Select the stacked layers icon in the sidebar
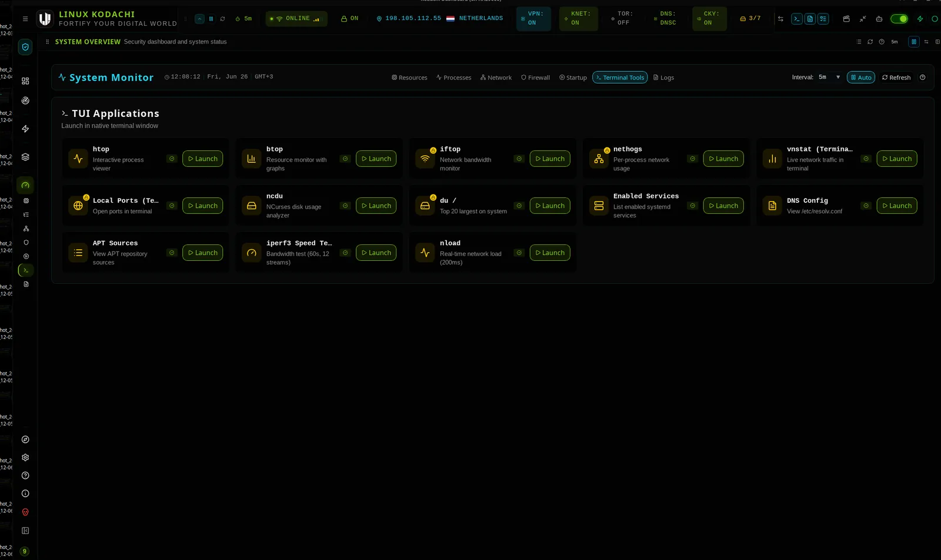941x560 pixels. coord(25,157)
